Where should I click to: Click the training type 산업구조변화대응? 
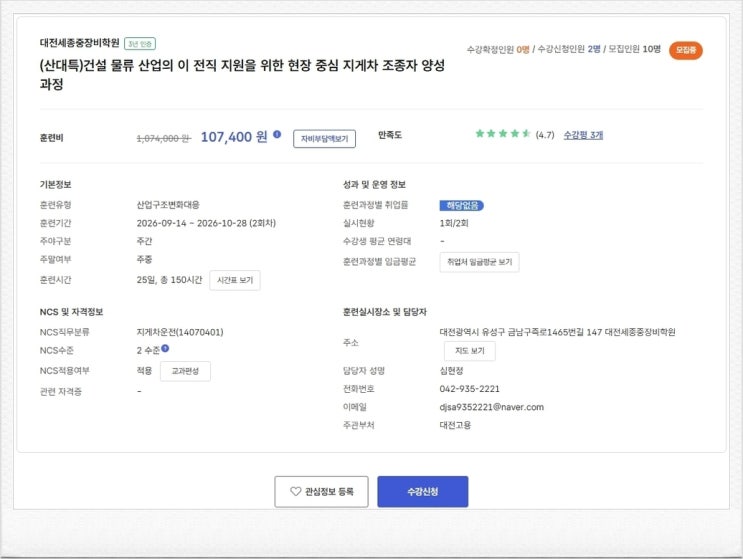168,205
